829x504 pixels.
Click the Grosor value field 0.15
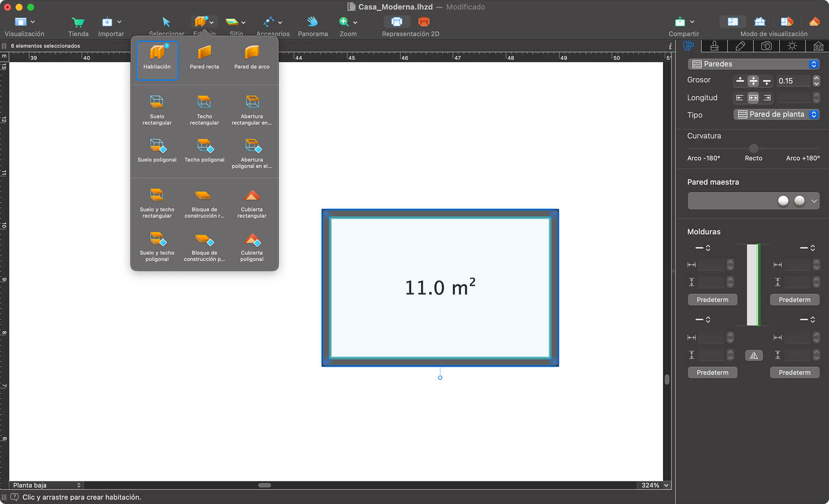pyautogui.click(x=793, y=81)
